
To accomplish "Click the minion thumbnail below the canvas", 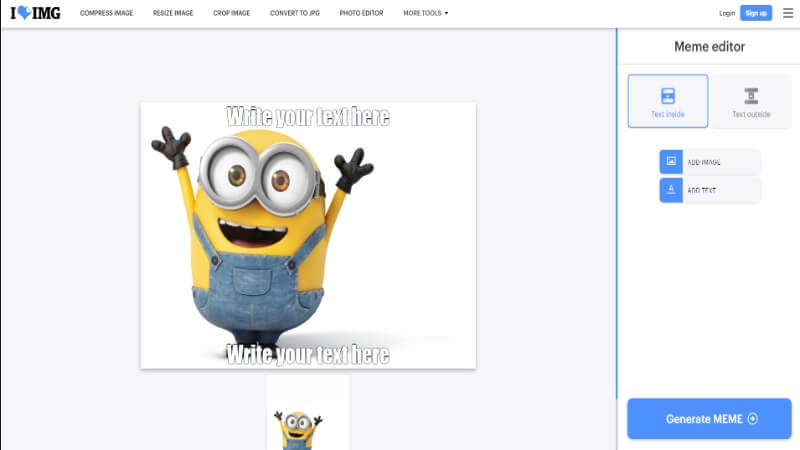I will pyautogui.click(x=308, y=413).
